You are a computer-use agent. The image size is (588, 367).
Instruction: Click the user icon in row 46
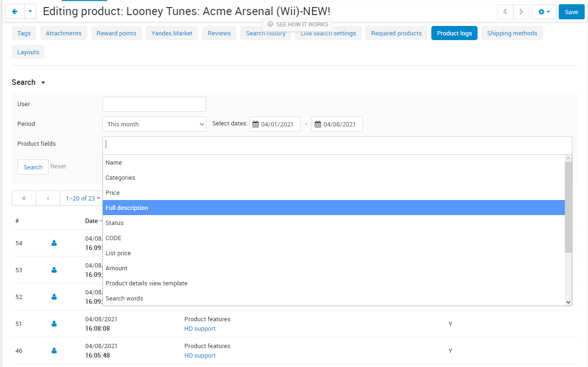coord(54,350)
